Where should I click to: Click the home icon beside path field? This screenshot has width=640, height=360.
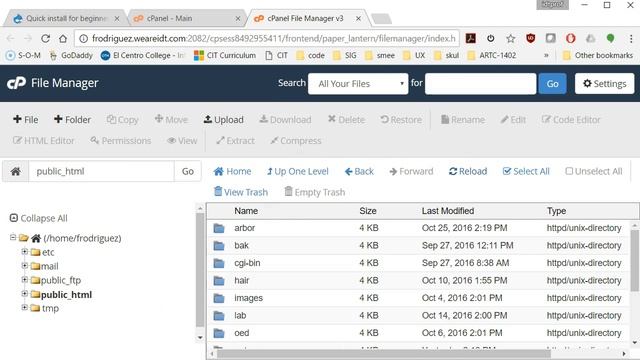point(16,171)
